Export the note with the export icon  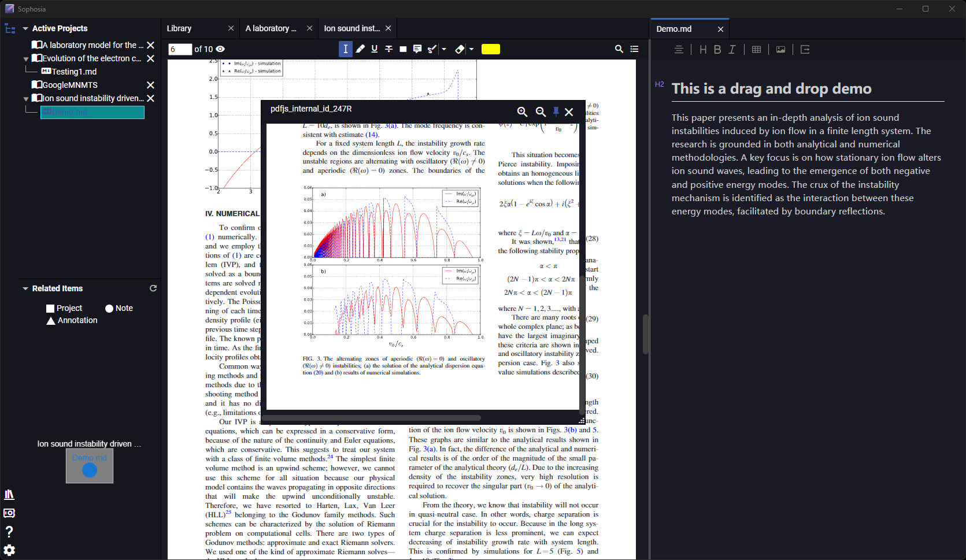(805, 50)
